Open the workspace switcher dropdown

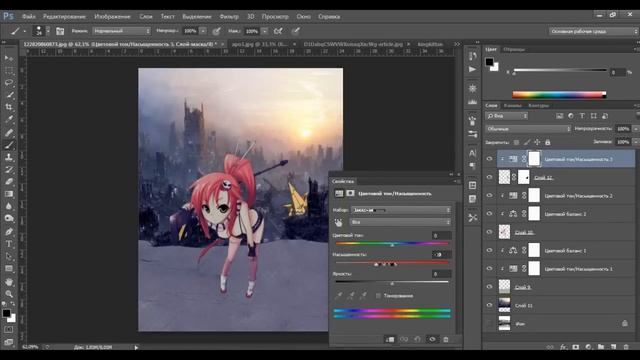pyautogui.click(x=593, y=31)
